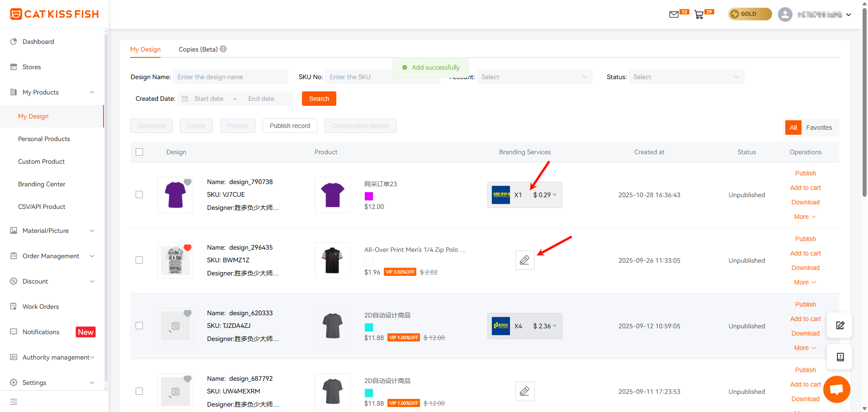
Task: Open the Status Select dropdown
Action: click(686, 77)
